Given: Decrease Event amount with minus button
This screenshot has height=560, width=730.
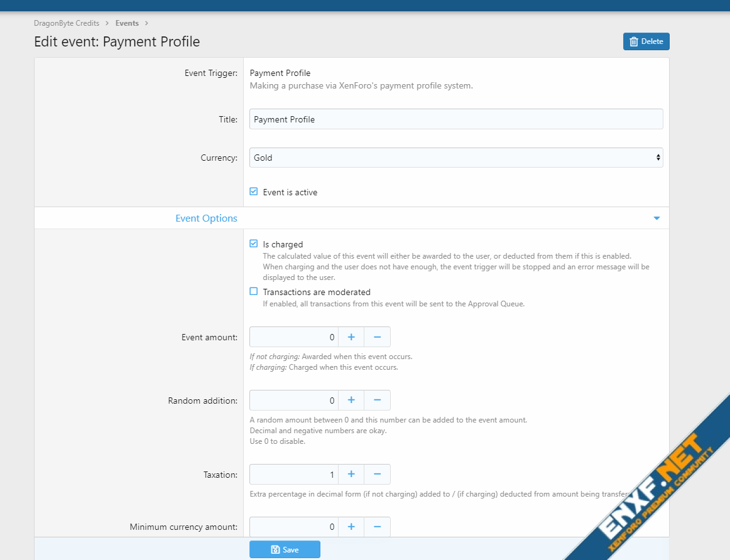Looking at the screenshot, I should pos(377,337).
